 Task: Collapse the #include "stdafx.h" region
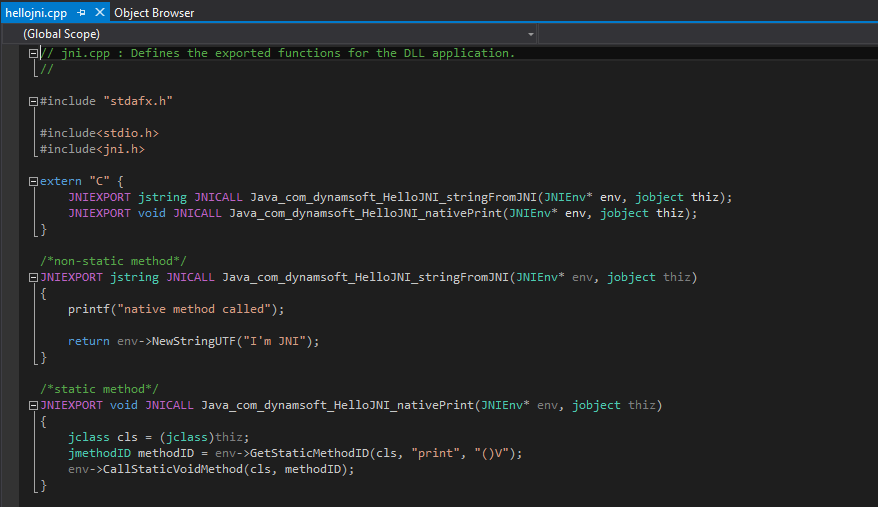point(34,102)
